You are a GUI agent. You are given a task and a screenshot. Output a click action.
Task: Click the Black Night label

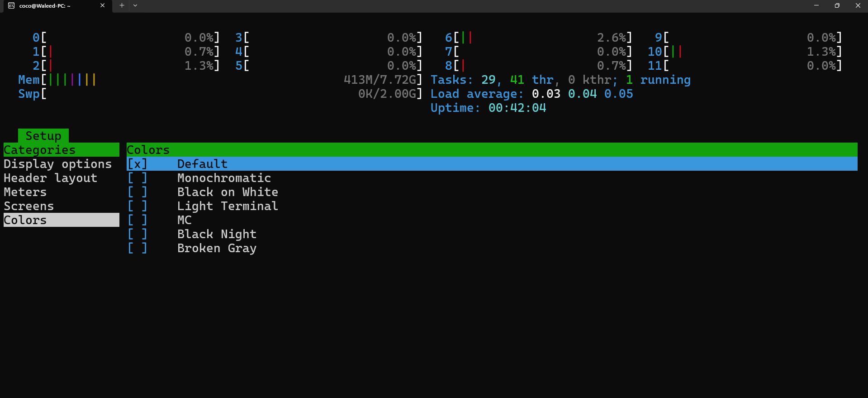(217, 234)
